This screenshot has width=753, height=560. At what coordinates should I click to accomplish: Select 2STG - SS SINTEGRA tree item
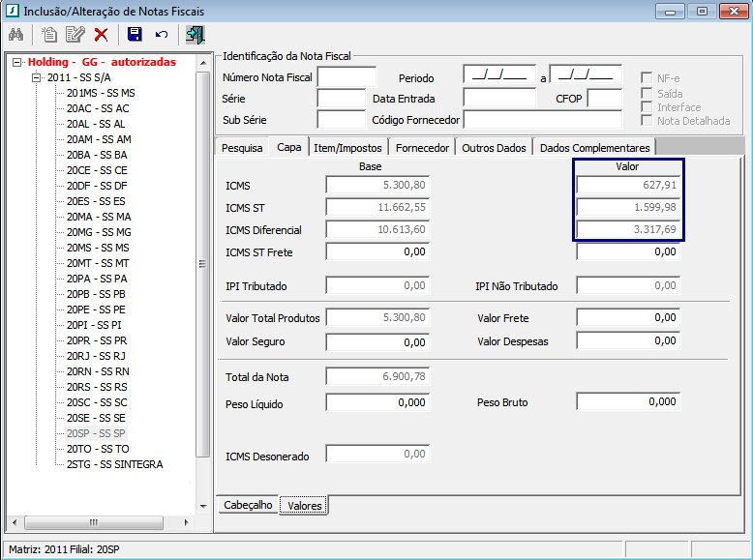pos(114,464)
